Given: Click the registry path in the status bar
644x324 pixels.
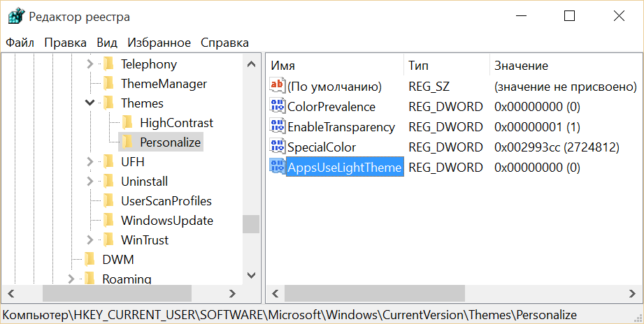Looking at the screenshot, I should click(x=290, y=315).
